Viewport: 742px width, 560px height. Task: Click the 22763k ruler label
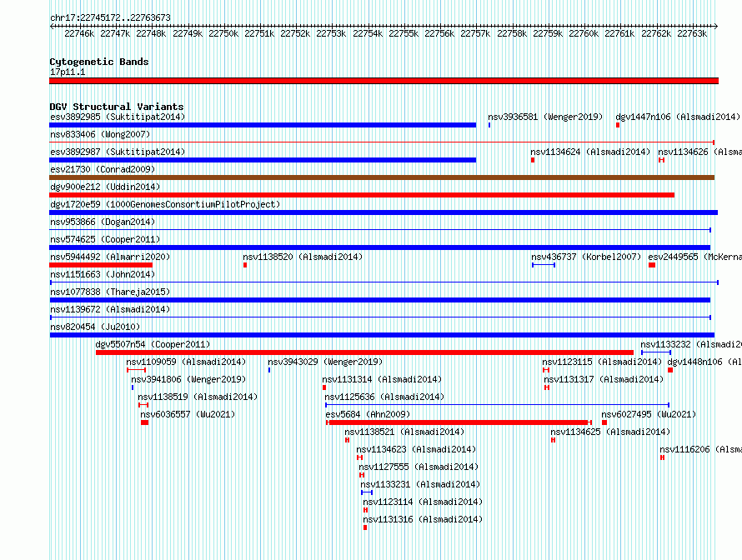[x=692, y=33]
